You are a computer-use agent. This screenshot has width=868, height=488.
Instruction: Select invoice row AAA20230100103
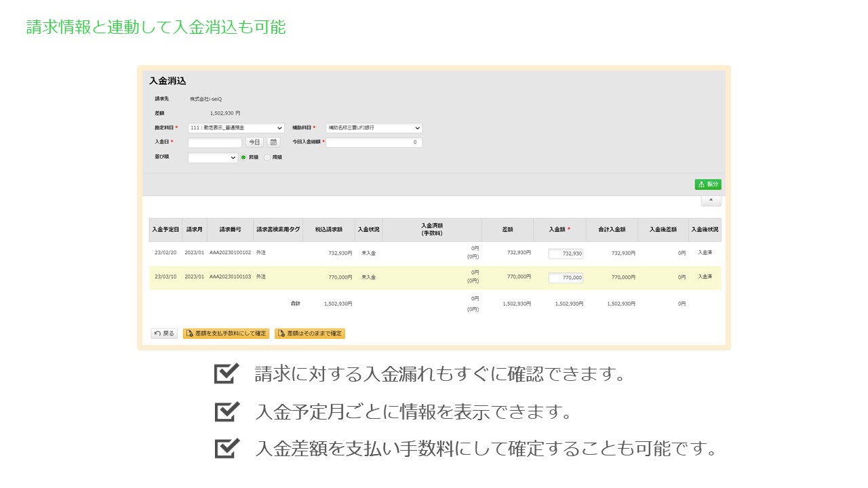point(230,277)
